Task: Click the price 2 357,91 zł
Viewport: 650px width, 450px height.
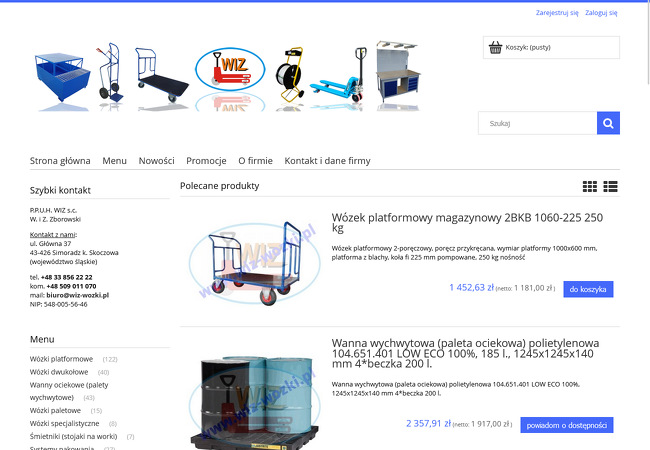Action: point(429,423)
